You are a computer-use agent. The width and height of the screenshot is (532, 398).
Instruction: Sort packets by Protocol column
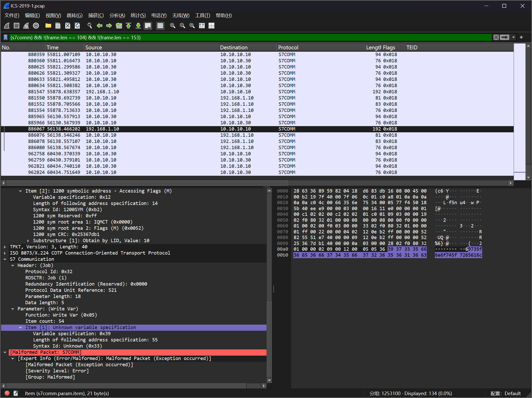coord(321,48)
